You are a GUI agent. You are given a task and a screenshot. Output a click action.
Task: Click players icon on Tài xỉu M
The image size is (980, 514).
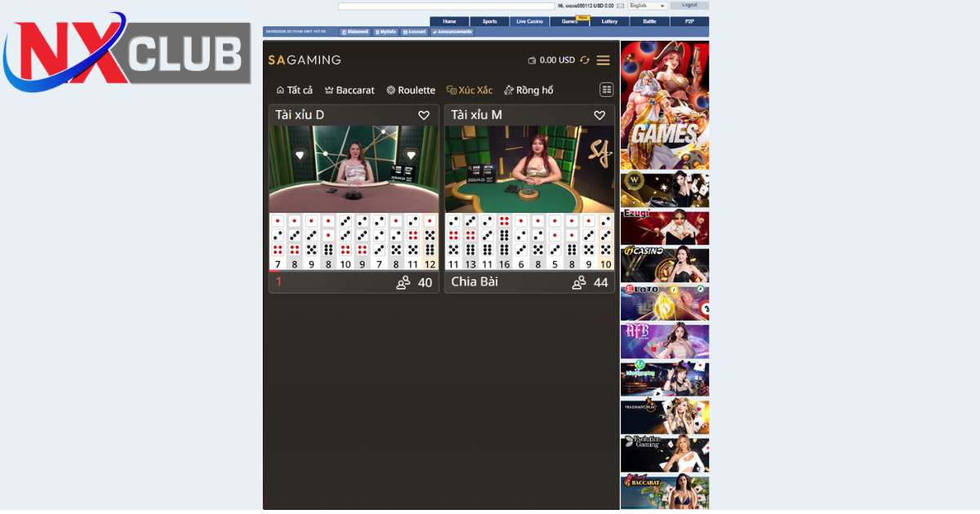tap(579, 282)
